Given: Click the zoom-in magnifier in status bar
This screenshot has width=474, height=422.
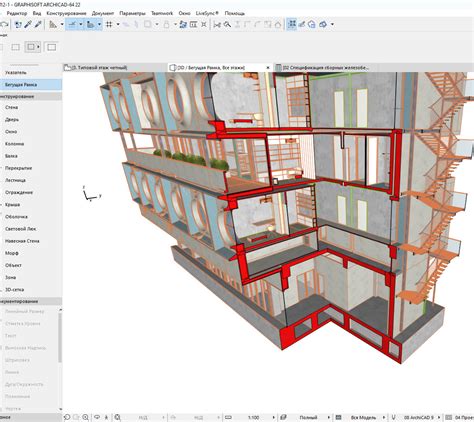Looking at the screenshot, I should [86, 417].
